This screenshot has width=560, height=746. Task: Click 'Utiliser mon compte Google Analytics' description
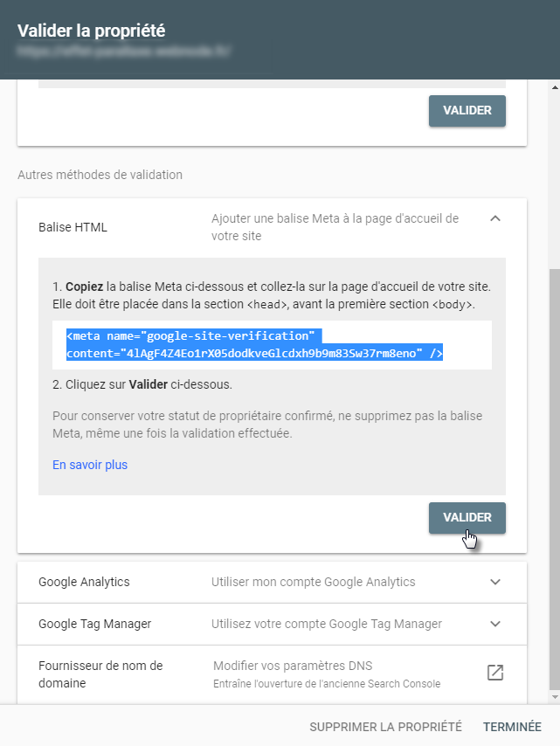click(x=314, y=582)
